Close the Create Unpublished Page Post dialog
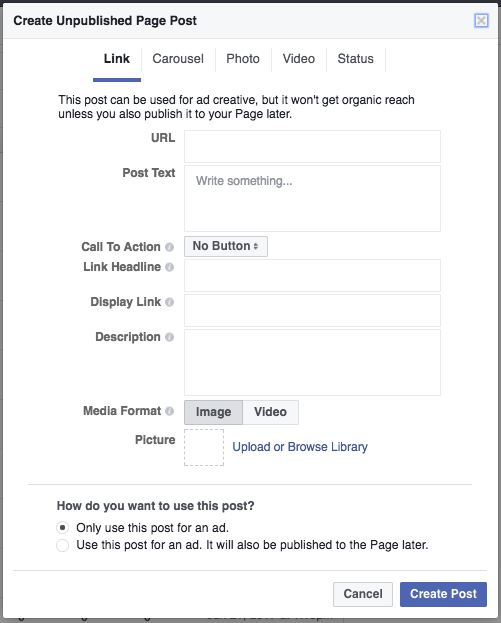This screenshot has width=501, height=623. (481, 20)
